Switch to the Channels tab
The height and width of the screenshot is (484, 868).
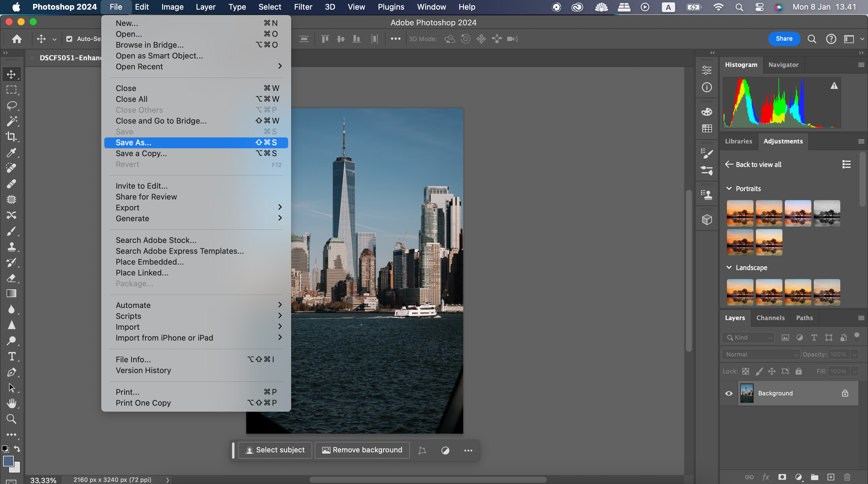(x=771, y=318)
